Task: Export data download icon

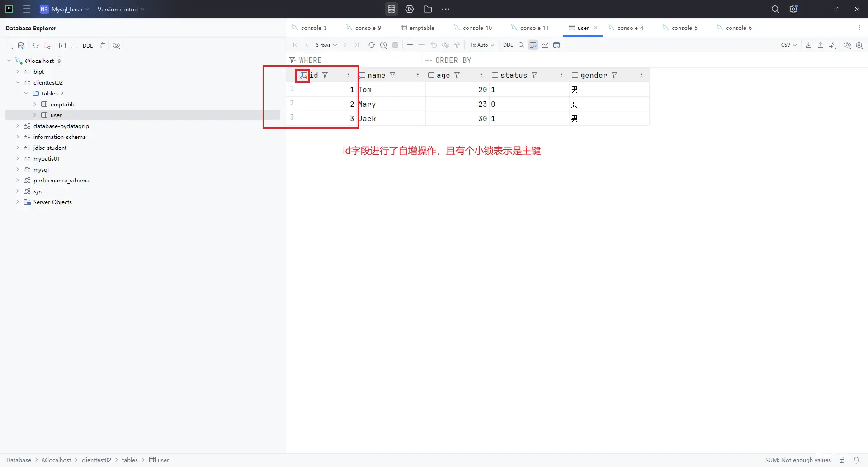Action: click(x=809, y=45)
